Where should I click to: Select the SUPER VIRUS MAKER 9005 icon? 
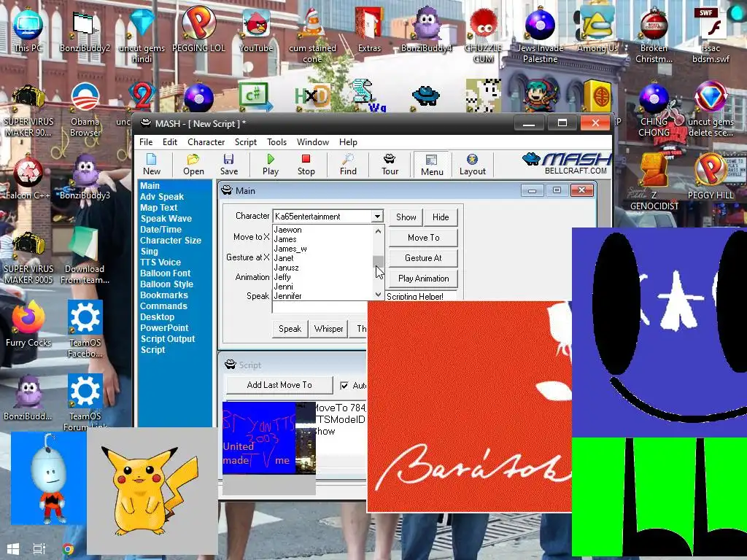pos(28,257)
